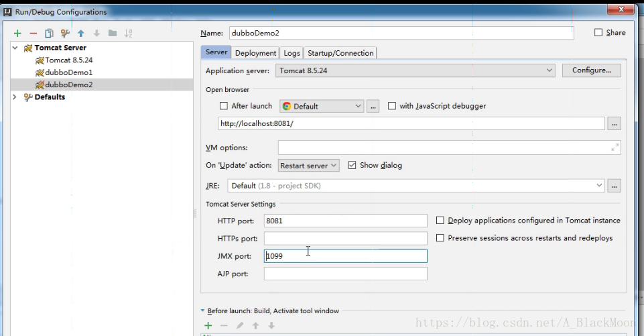
Task: Click browse button next to URL field
Action: click(x=614, y=123)
